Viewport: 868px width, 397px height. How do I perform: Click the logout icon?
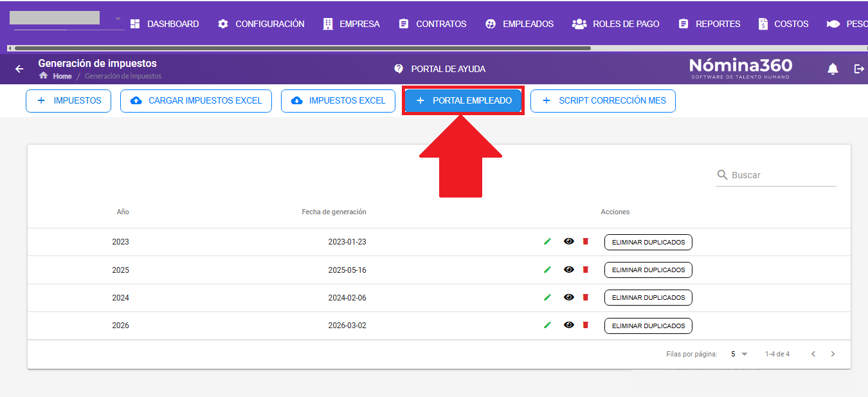859,69
